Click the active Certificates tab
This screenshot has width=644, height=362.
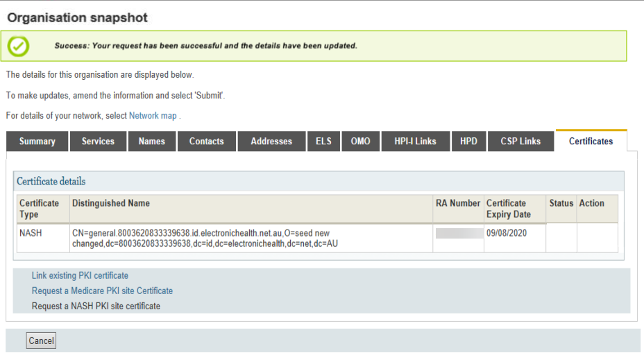[x=591, y=141]
